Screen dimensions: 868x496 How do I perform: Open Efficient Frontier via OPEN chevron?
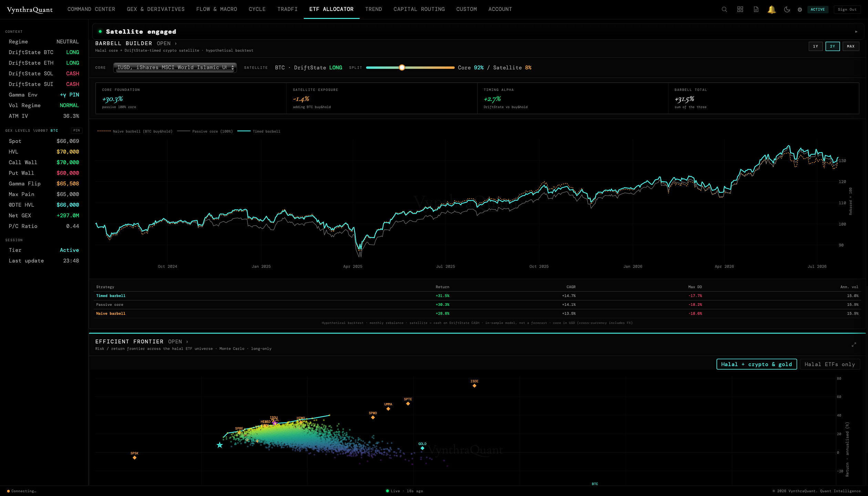[178, 342]
